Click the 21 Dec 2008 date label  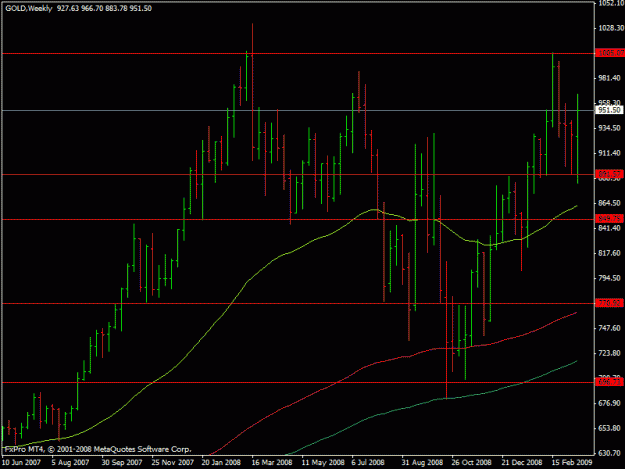(522, 463)
